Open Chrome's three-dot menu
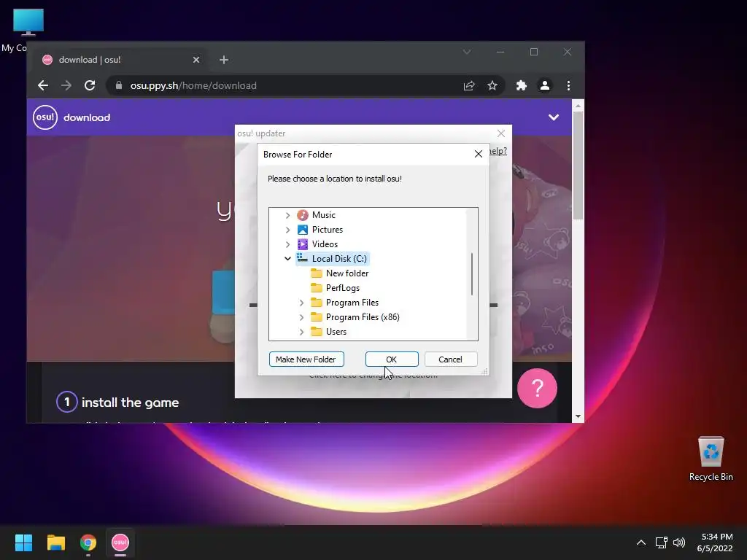 (568, 86)
